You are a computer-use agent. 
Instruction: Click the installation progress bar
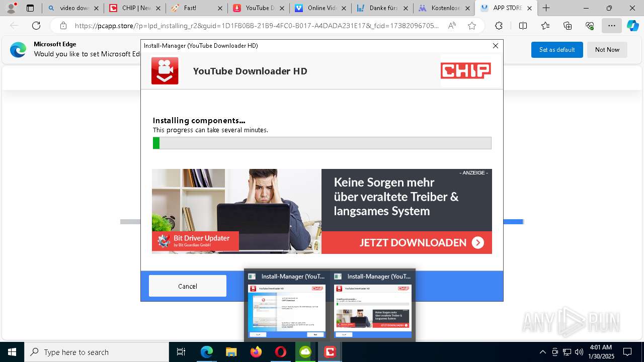(322, 143)
